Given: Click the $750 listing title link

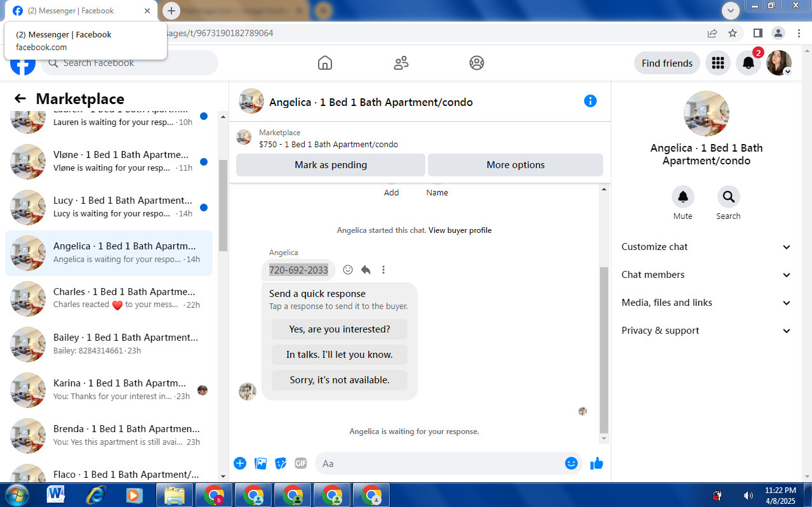Looking at the screenshot, I should click(328, 145).
